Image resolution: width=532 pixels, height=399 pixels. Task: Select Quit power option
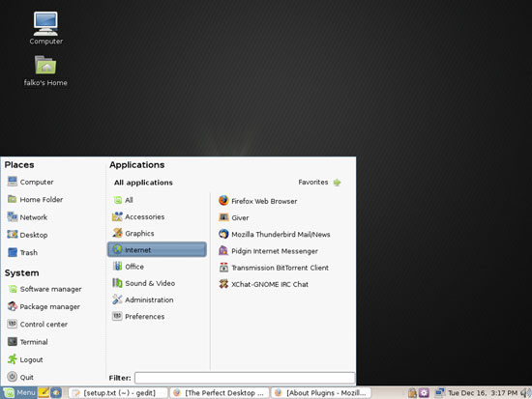[20, 377]
